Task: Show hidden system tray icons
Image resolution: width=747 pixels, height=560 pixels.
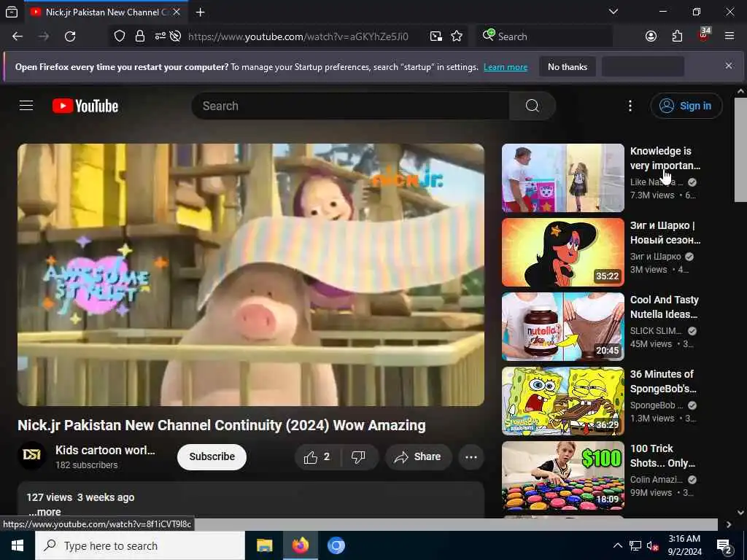Action: point(617,545)
